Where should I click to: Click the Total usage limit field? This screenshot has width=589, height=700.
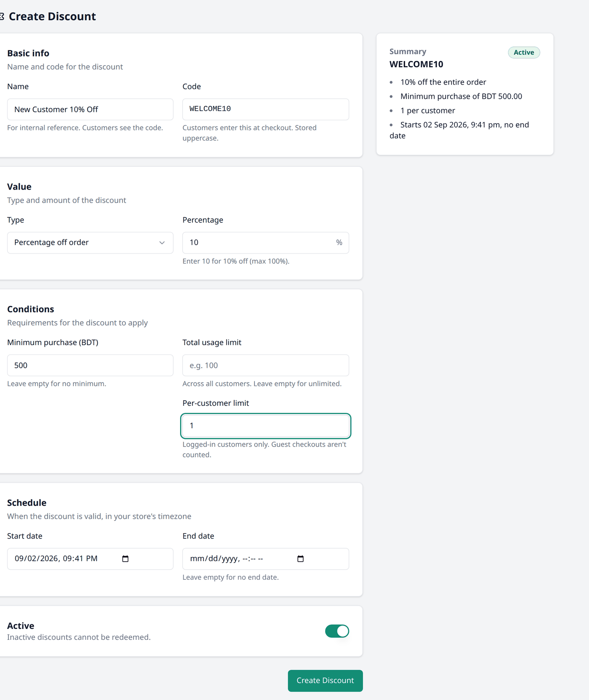click(265, 365)
